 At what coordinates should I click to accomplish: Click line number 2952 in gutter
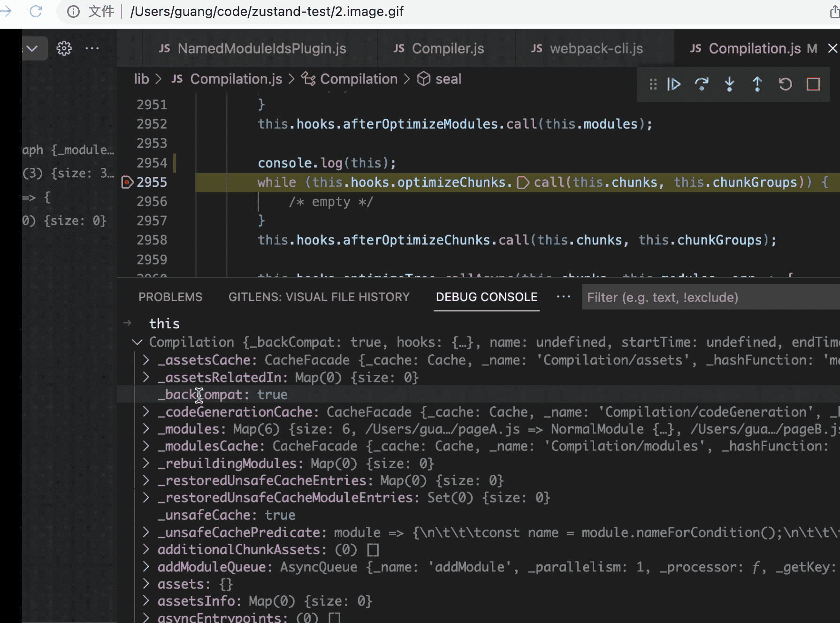152,124
